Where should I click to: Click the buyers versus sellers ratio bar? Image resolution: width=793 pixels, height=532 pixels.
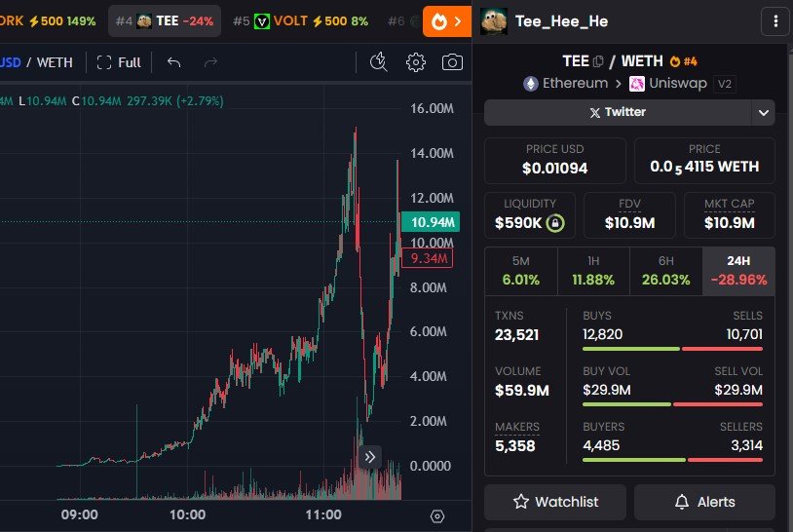point(672,460)
